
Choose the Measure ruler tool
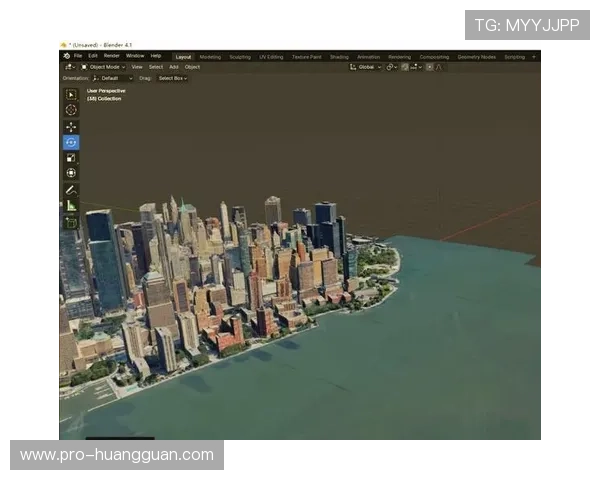click(71, 205)
